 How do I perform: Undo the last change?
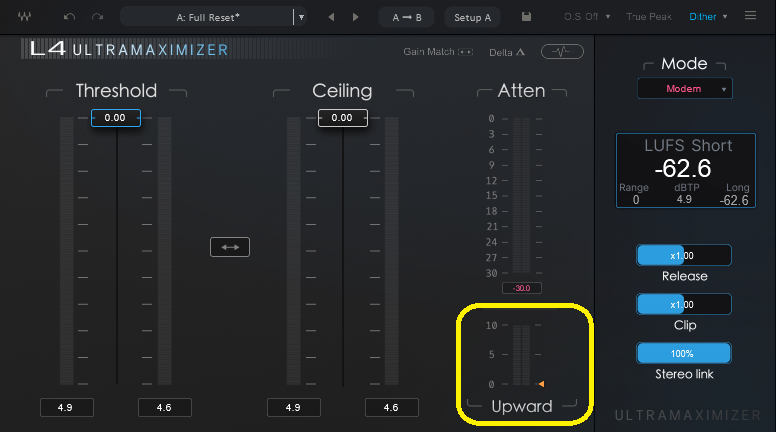tap(69, 17)
